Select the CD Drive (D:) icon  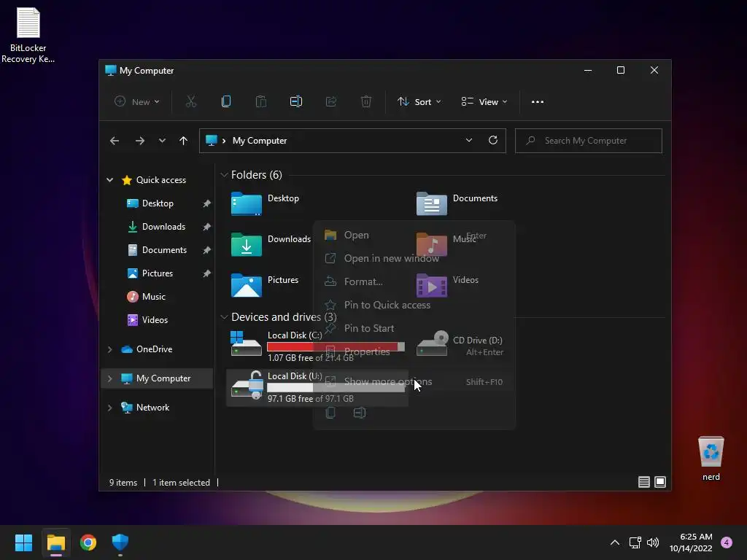432,344
